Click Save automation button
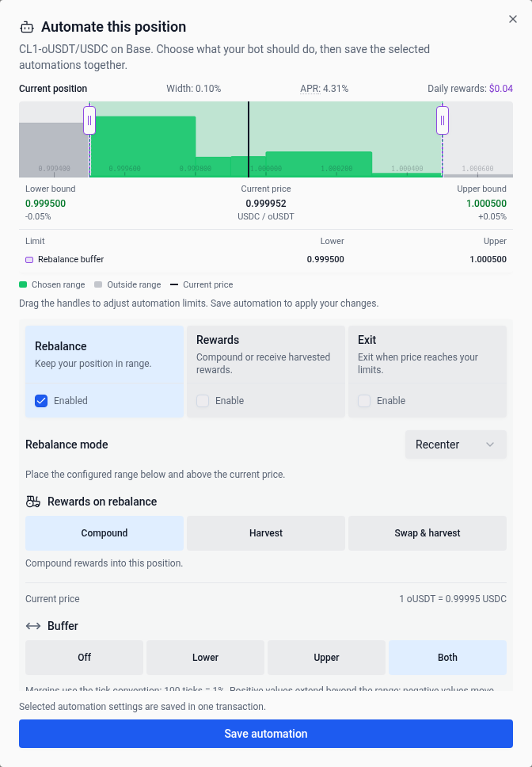Image resolution: width=532 pixels, height=767 pixels. click(266, 734)
